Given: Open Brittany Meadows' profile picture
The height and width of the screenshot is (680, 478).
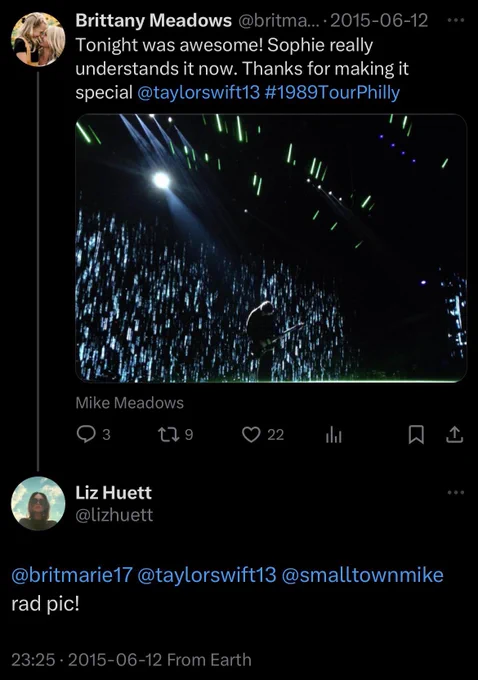Looking at the screenshot, I should click(x=38, y=39).
